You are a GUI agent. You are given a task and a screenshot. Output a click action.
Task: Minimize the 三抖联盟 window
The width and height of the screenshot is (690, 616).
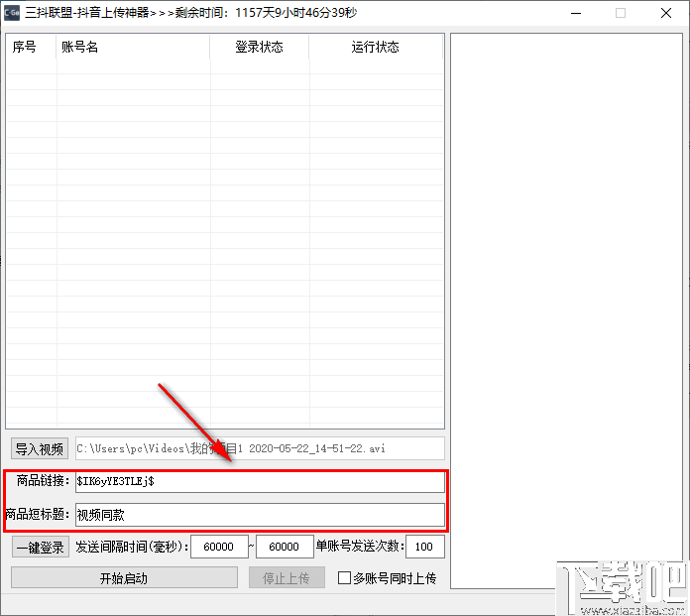pyautogui.click(x=576, y=13)
